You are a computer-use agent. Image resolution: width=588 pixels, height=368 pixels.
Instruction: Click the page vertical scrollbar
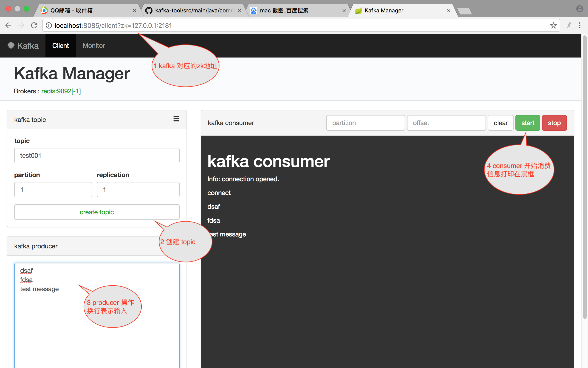(585, 177)
